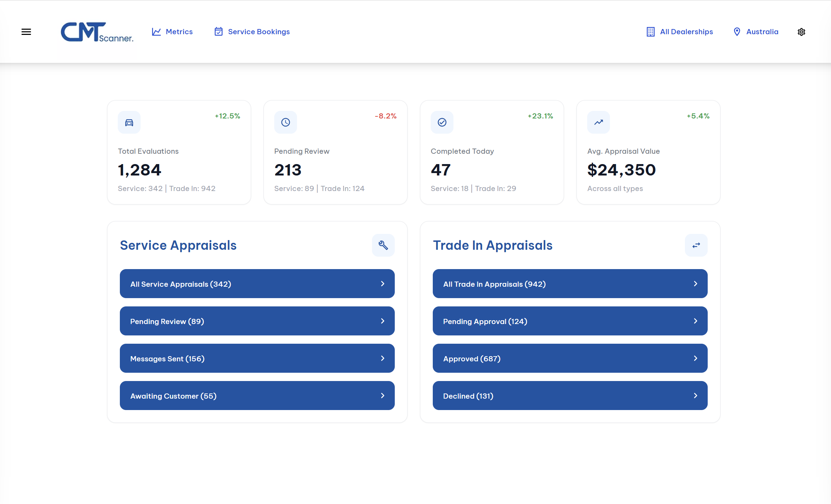Click the Completed Today label
This screenshot has height=504, width=831.
(462, 151)
